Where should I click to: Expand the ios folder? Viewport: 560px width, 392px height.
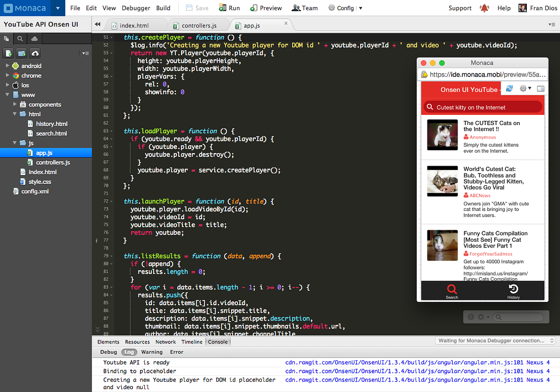pyautogui.click(x=7, y=85)
